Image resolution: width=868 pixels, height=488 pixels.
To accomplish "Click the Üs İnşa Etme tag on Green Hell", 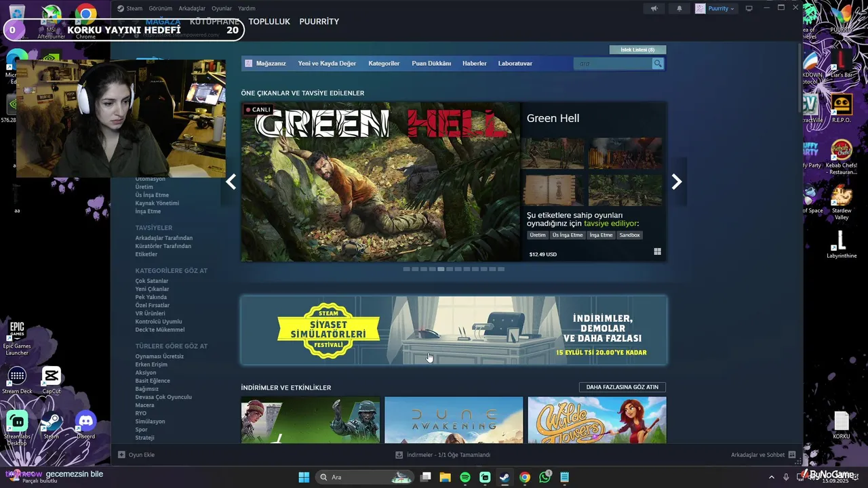I will pos(568,235).
